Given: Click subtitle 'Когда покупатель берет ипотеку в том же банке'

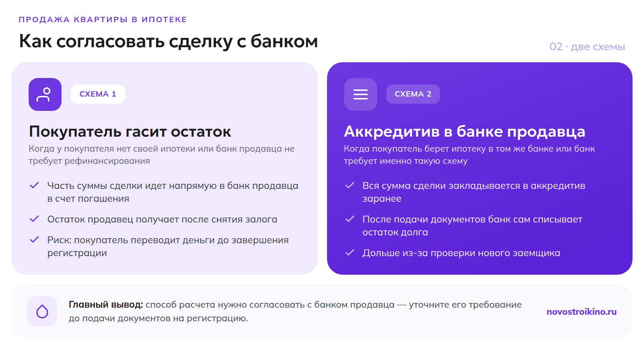Looking at the screenshot, I should tap(469, 155).
